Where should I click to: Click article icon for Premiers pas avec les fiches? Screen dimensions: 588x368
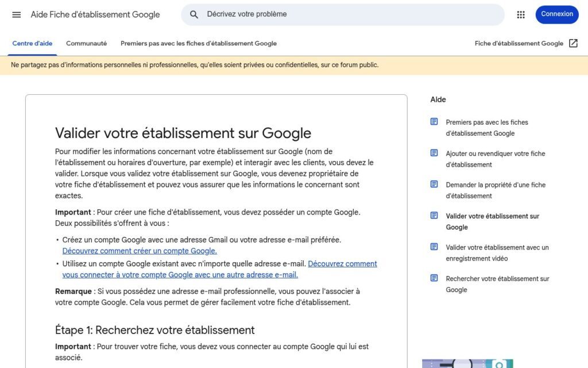click(434, 122)
